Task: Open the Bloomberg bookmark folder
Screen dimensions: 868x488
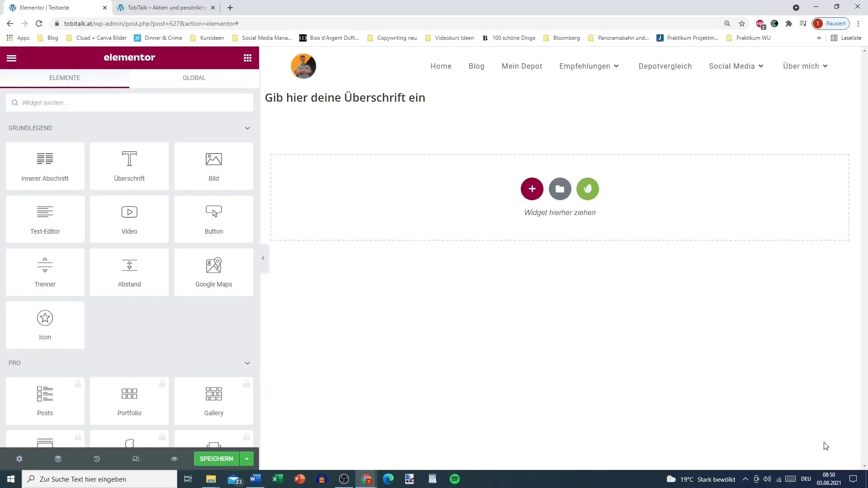Action: pyautogui.click(x=561, y=38)
